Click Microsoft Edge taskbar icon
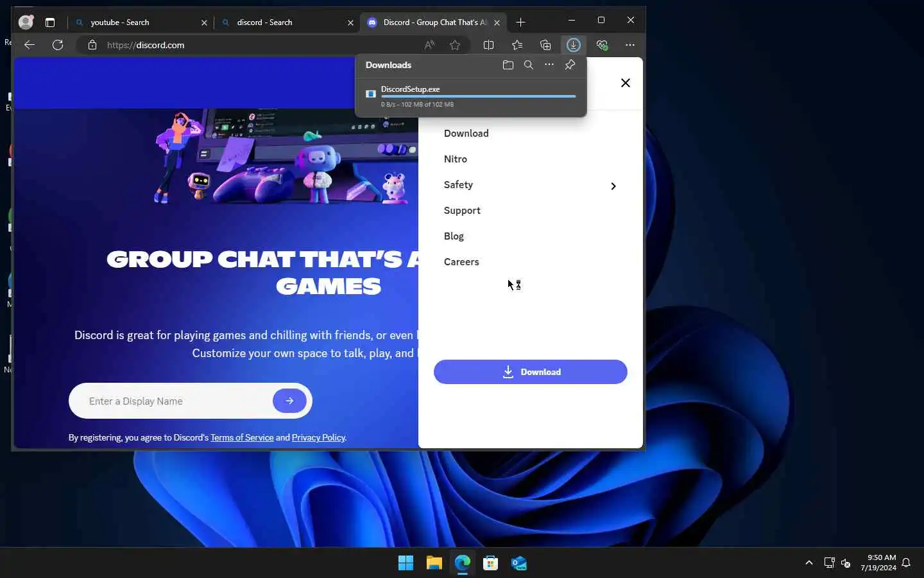 (463, 563)
